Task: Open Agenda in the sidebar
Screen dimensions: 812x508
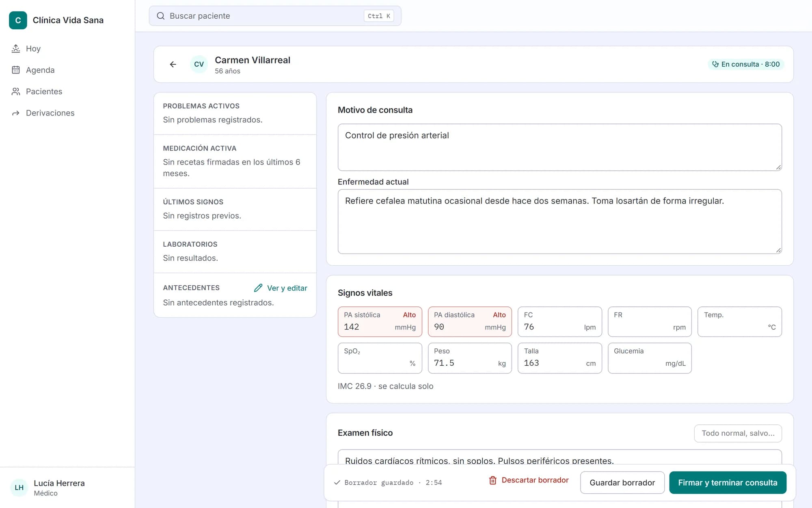Action: 67,70
